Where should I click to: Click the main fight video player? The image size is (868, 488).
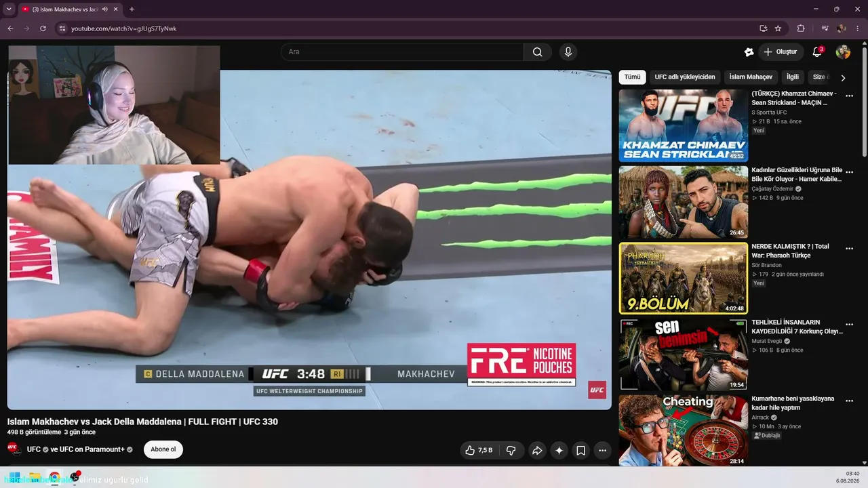pyautogui.click(x=309, y=240)
